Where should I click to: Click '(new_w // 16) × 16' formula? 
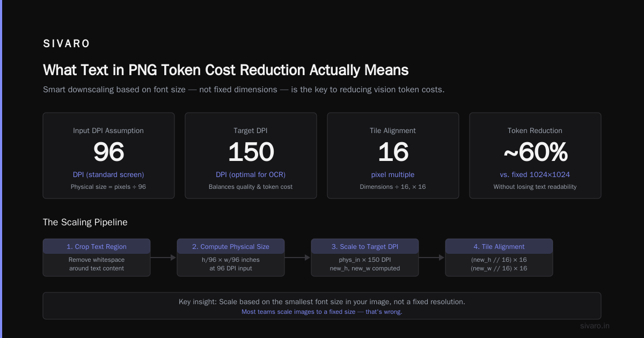click(x=499, y=268)
